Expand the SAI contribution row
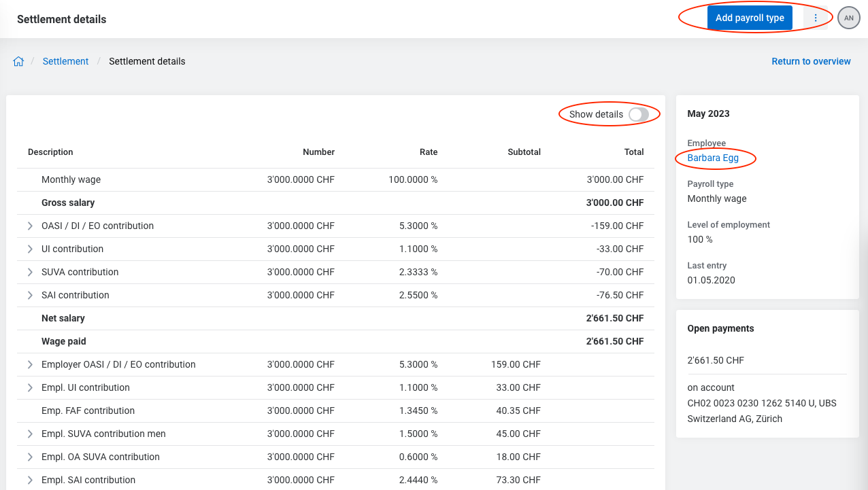The width and height of the screenshot is (868, 490). pos(30,295)
